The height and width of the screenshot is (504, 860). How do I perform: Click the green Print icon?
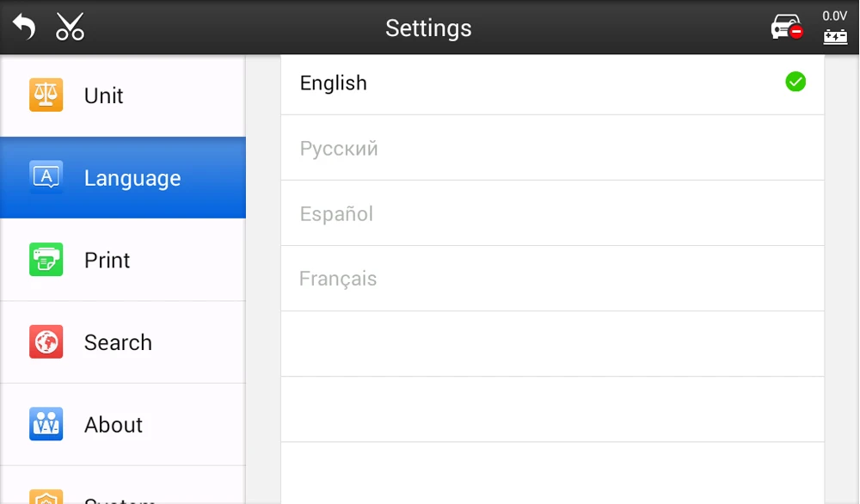[x=46, y=260]
